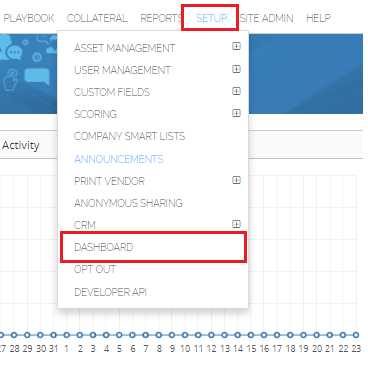This screenshot has height=366, width=368.
Task: Select Company Smart Lists
Action: click(129, 136)
